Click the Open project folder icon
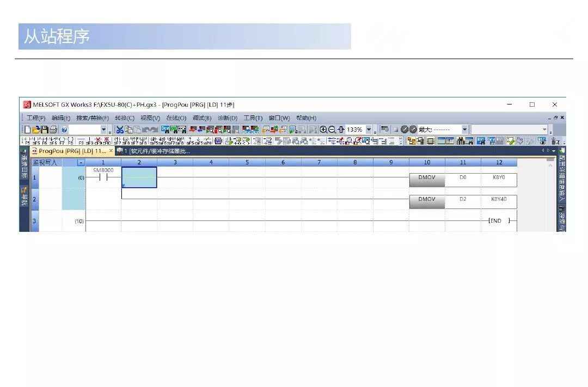 [x=36, y=130]
